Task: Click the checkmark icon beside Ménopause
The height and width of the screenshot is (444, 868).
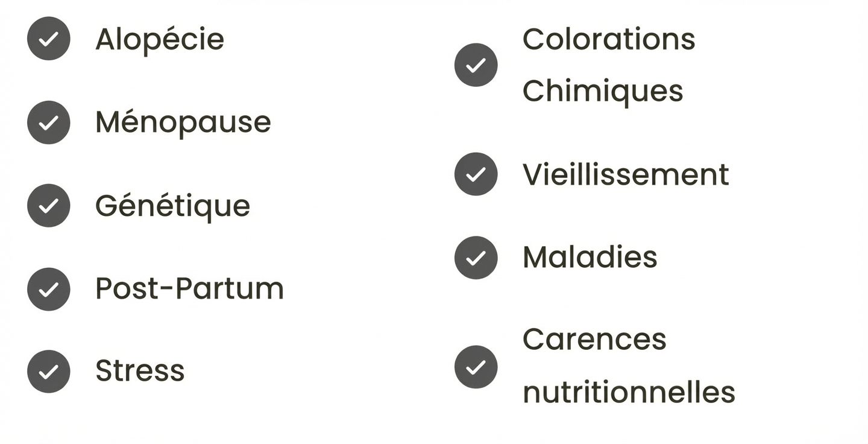Action: [x=49, y=122]
